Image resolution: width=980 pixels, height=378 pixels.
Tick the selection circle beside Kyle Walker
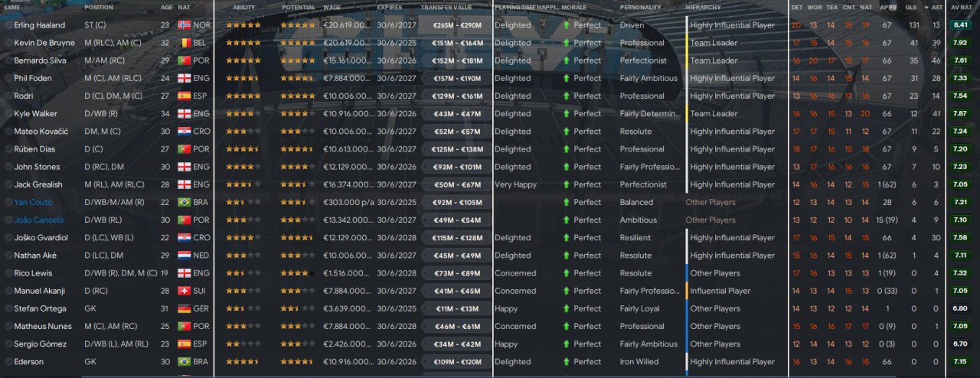click(x=8, y=113)
